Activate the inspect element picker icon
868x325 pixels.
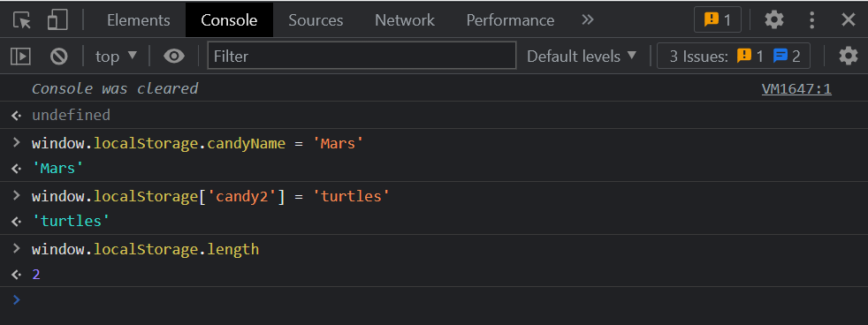point(22,20)
